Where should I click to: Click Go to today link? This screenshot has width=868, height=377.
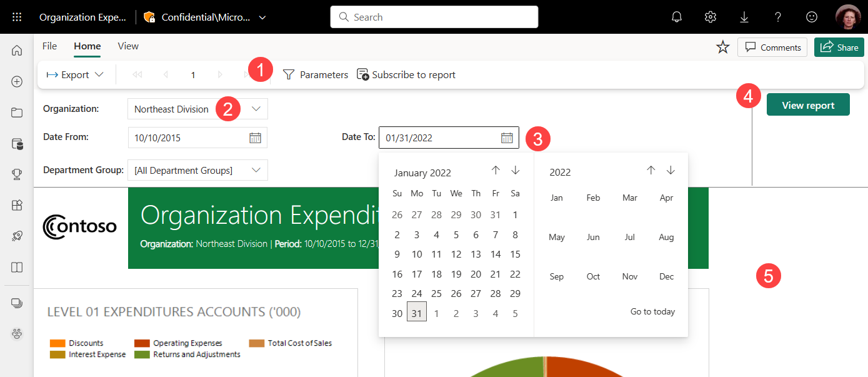click(652, 311)
